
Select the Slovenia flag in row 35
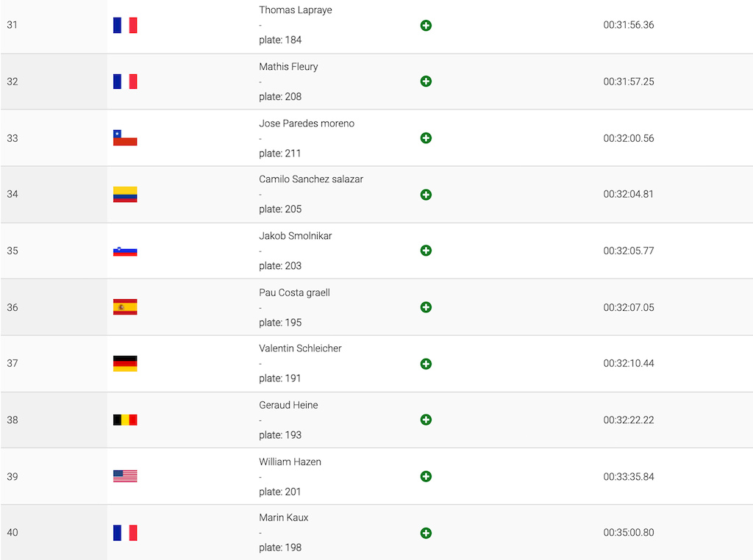[125, 251]
